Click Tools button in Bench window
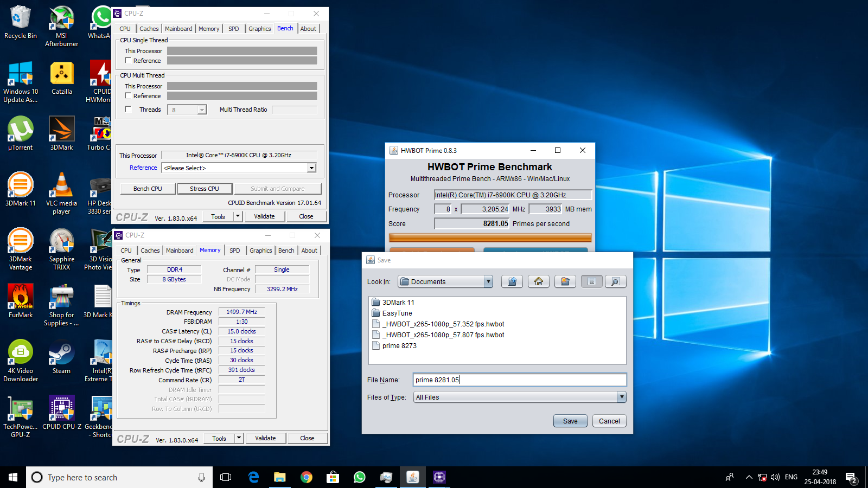This screenshot has height=488, width=868. point(218,216)
